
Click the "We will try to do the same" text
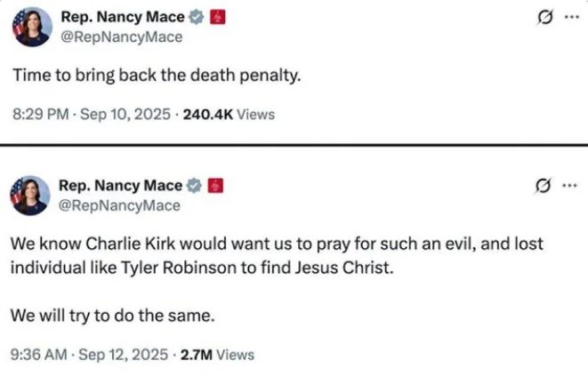113,315
